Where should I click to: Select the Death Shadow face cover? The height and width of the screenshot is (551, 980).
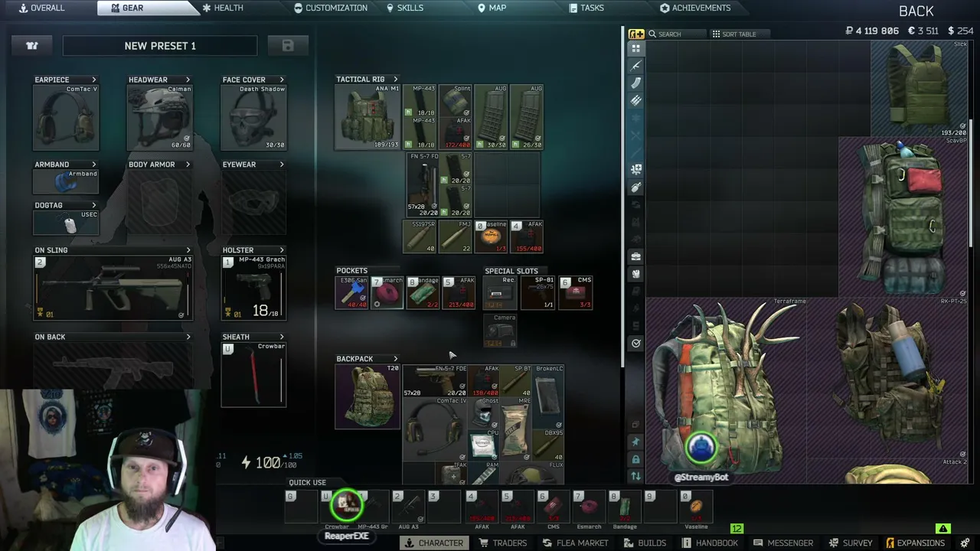(253, 117)
